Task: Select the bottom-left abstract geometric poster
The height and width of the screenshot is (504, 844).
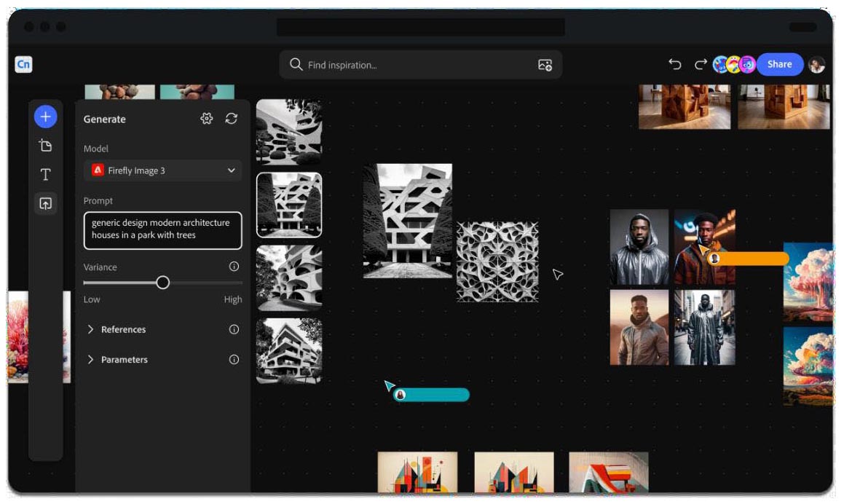Action: tap(418, 472)
